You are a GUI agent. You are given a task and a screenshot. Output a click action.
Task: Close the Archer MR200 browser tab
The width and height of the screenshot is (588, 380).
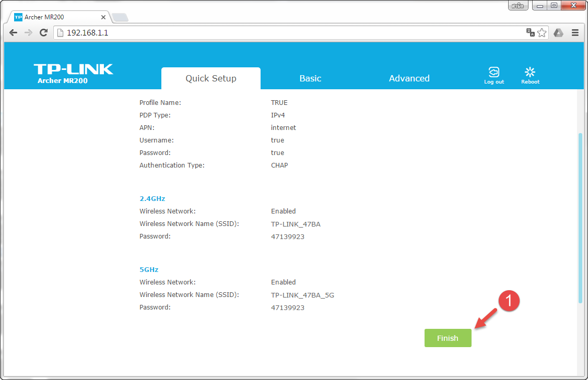point(103,17)
